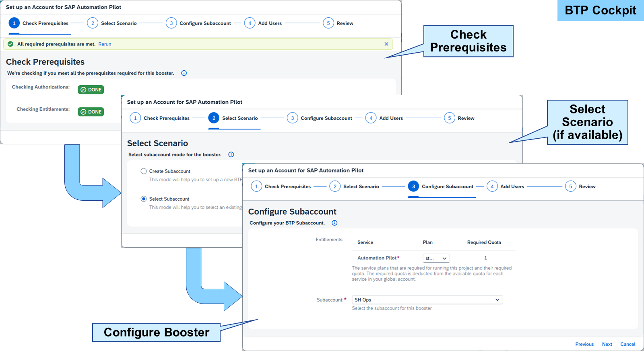This screenshot has height=351, width=644.
Task: Open the Automation Pilot plan dropdown
Action: click(x=436, y=259)
